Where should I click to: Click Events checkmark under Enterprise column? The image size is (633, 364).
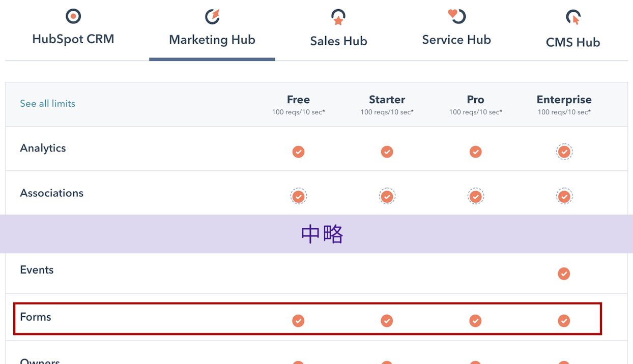[564, 274]
